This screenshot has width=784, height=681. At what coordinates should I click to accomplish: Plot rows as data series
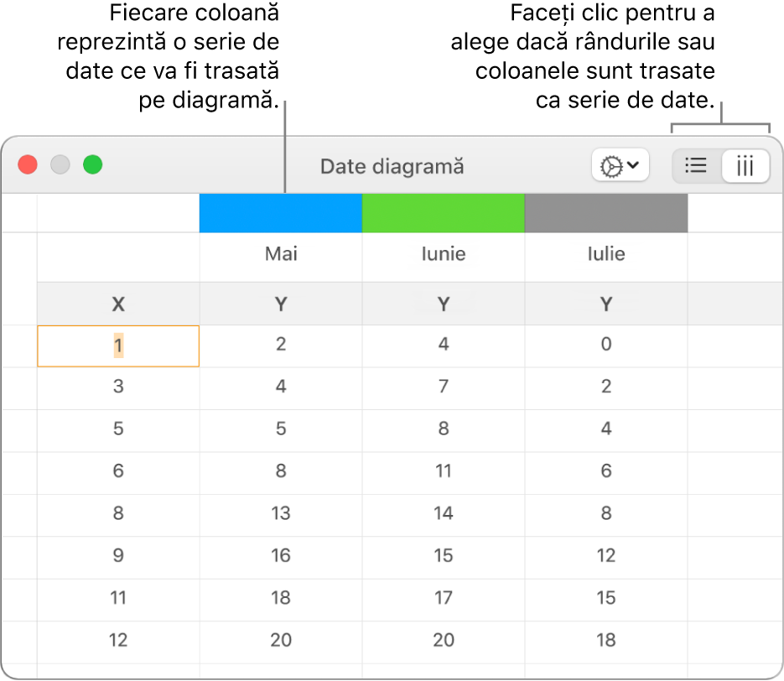click(x=696, y=166)
